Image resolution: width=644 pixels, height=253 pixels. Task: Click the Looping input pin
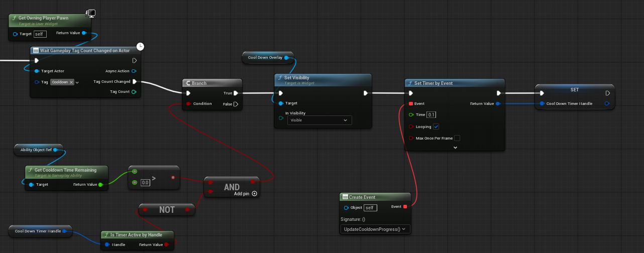(410, 126)
